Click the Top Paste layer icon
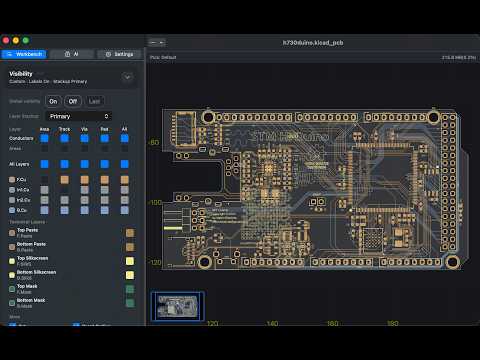This screenshot has width=480, height=360. pos(12,233)
